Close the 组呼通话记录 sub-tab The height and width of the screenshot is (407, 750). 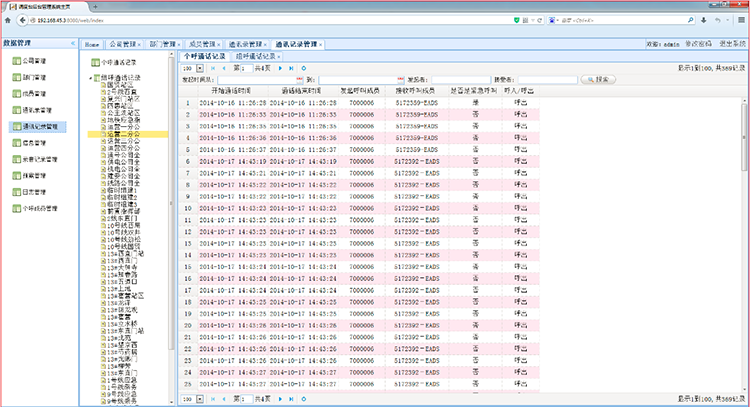pos(278,57)
